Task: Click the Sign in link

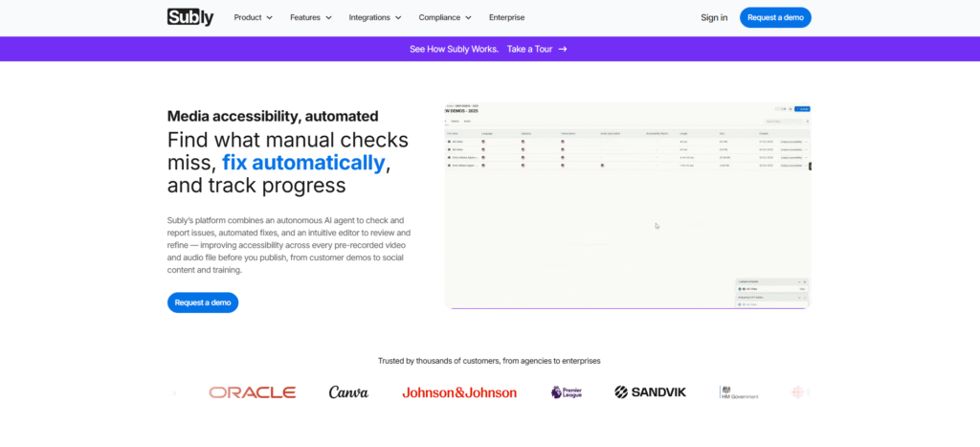Action: tap(714, 17)
